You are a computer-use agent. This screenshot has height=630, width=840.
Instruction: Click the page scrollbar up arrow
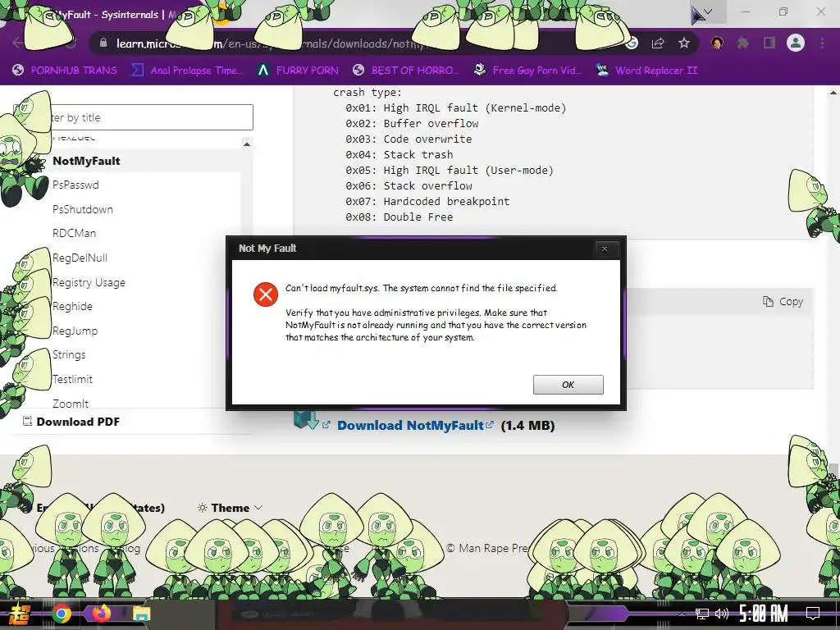(833, 93)
